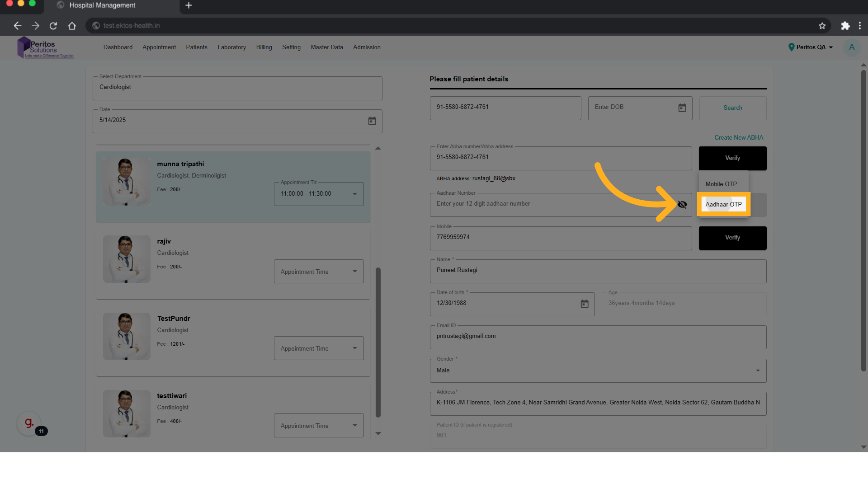Go to browser home page icon
The image size is (868, 488).
point(72,26)
